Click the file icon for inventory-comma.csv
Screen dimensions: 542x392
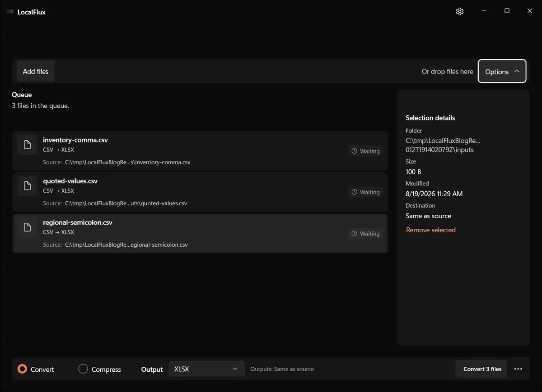pos(27,145)
